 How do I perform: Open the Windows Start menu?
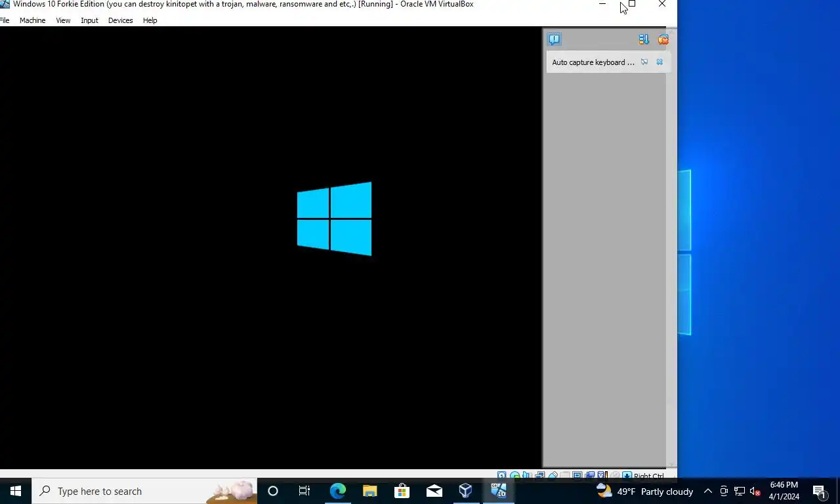(x=16, y=491)
